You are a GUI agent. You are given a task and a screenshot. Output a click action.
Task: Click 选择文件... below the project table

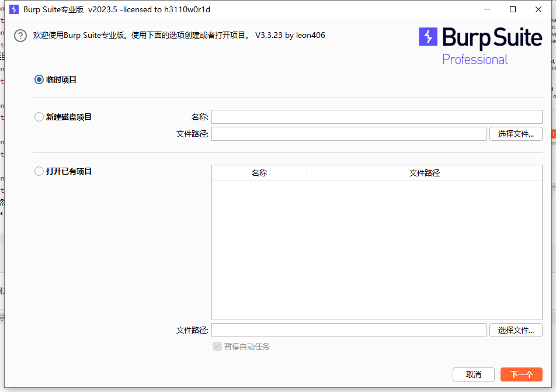(516, 330)
